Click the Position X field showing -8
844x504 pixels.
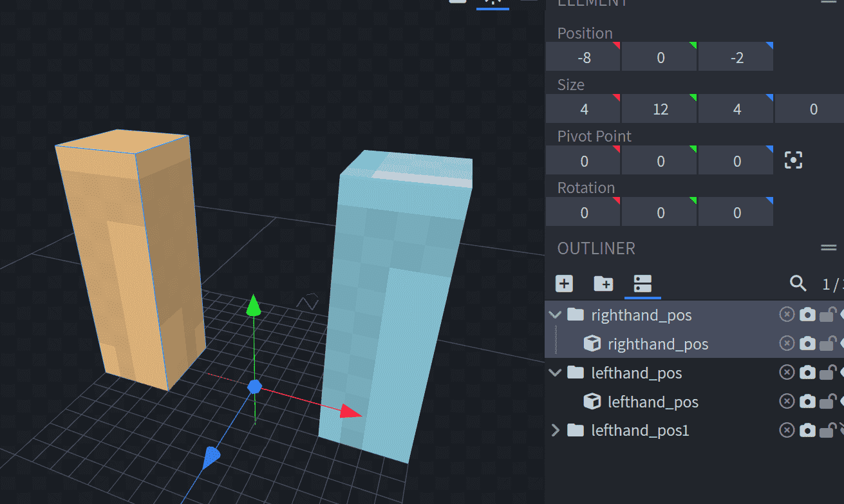583,57
